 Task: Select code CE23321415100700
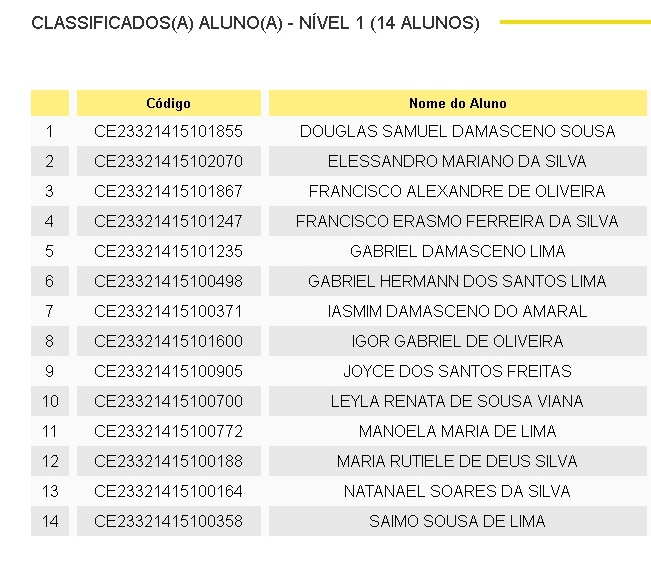(x=168, y=401)
